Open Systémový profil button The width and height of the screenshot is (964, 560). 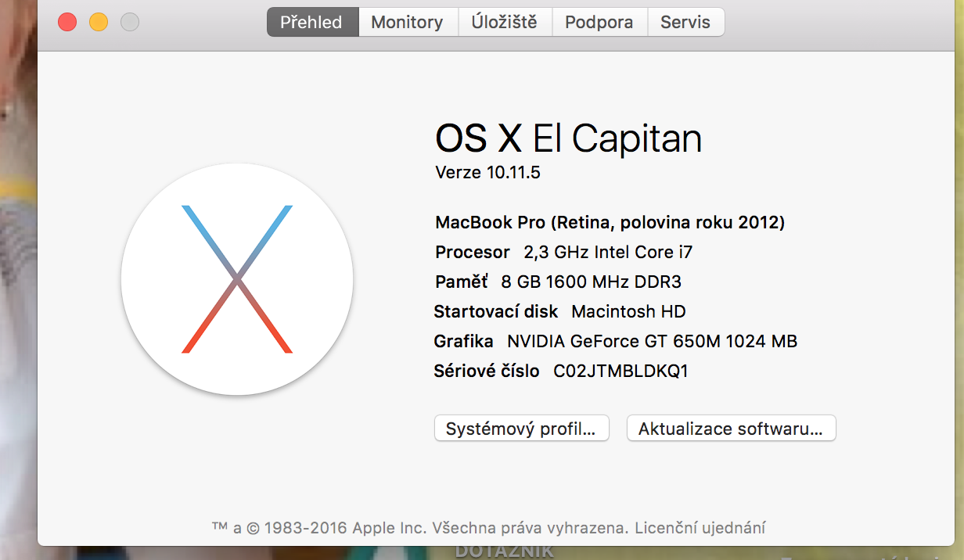coord(521,429)
